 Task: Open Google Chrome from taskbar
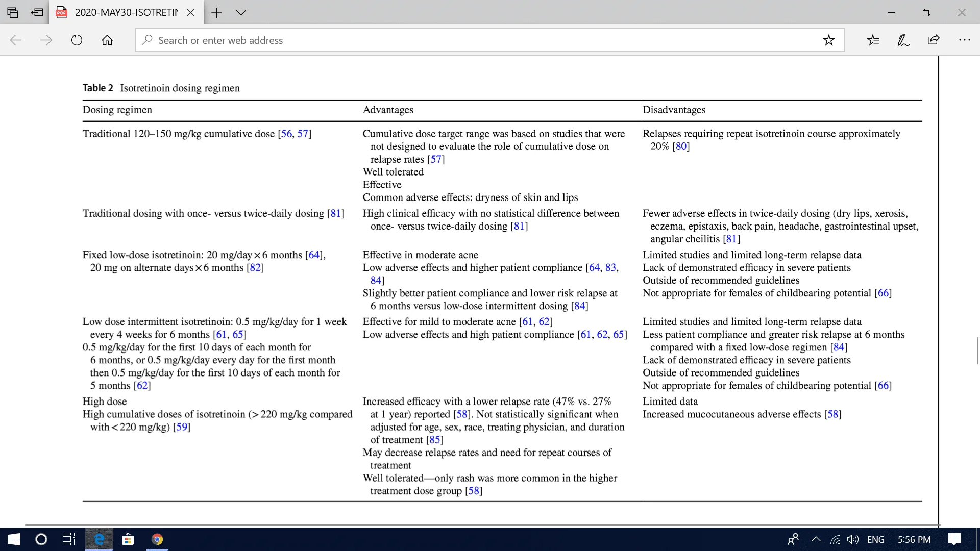pyautogui.click(x=157, y=539)
